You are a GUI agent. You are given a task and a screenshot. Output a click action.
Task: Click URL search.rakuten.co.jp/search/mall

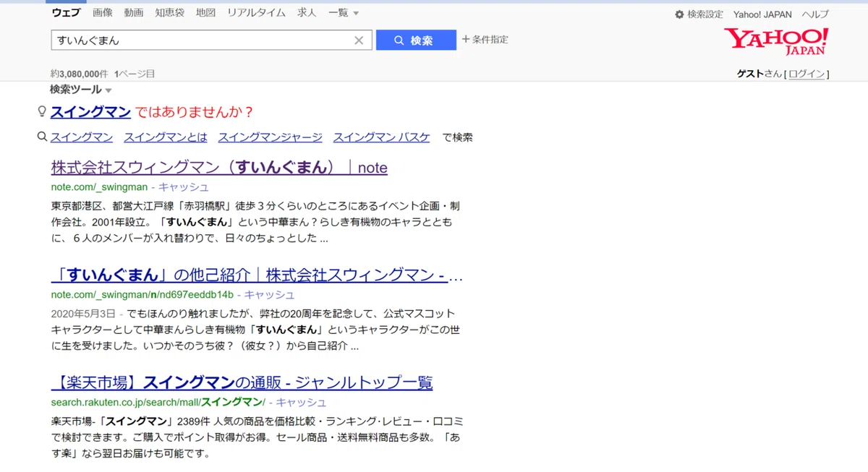click(158, 403)
